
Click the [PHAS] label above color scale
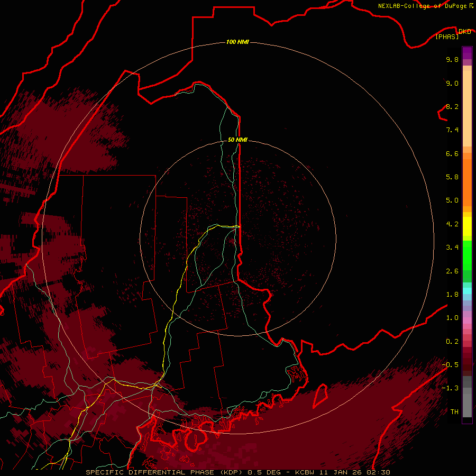tap(447, 36)
